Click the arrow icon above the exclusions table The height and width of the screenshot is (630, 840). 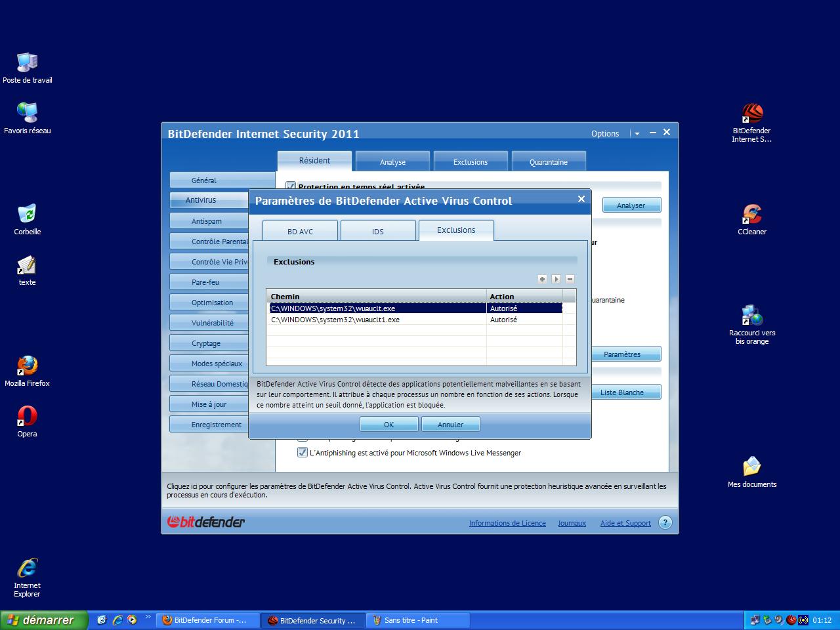point(556,279)
